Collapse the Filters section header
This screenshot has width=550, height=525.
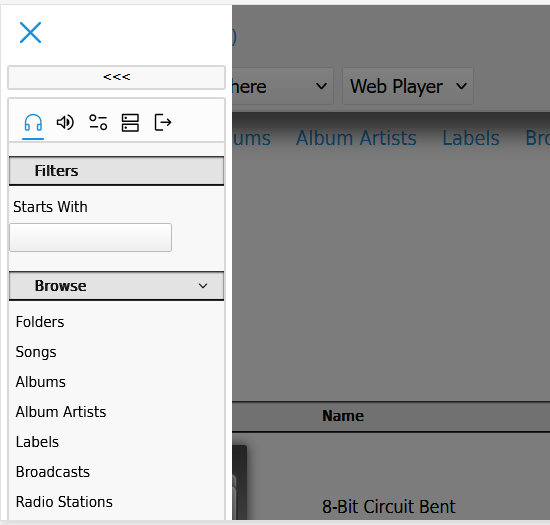[x=116, y=171]
